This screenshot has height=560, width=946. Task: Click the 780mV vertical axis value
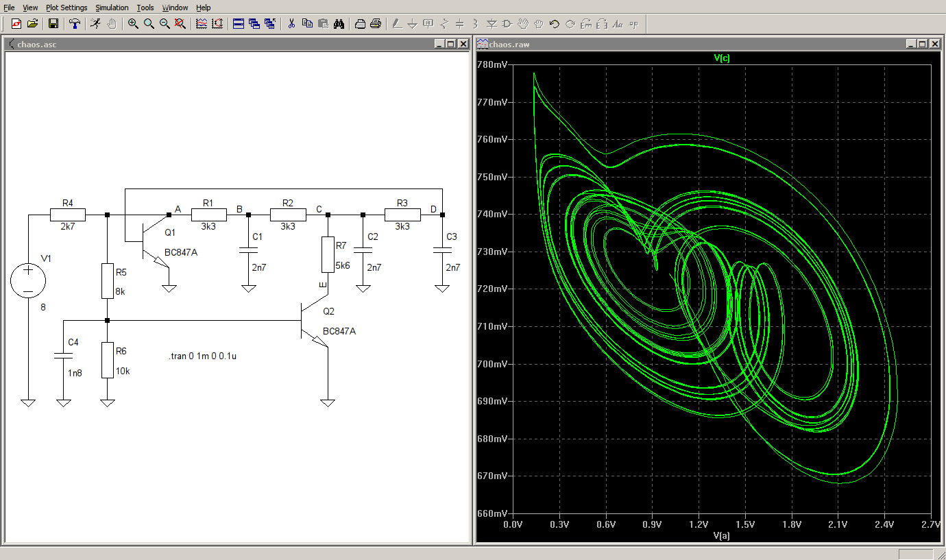(x=494, y=64)
